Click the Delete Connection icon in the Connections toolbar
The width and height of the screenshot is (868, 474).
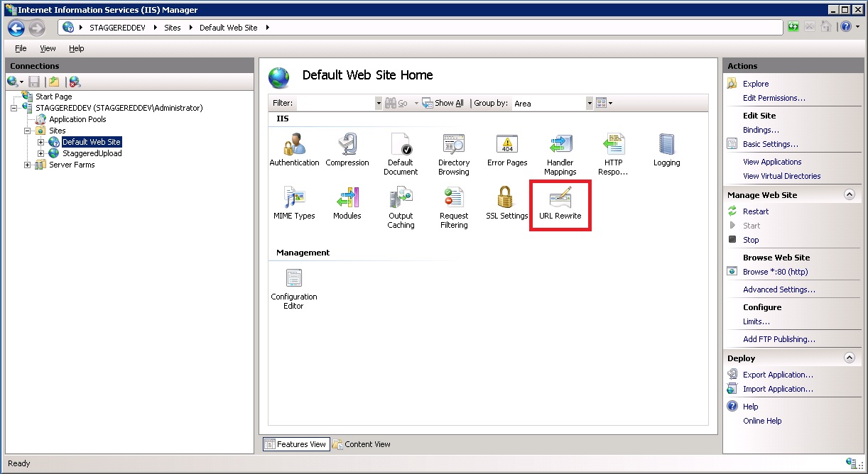click(75, 82)
